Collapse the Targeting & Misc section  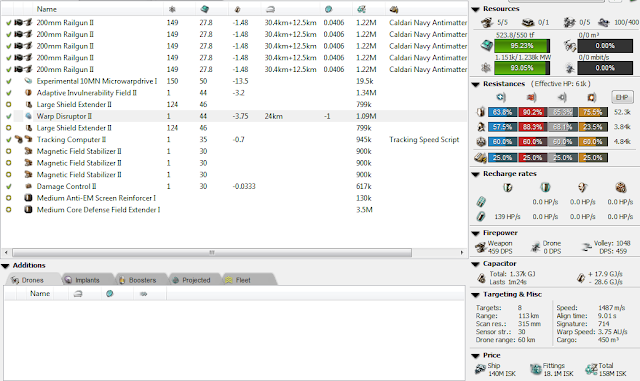(x=476, y=295)
